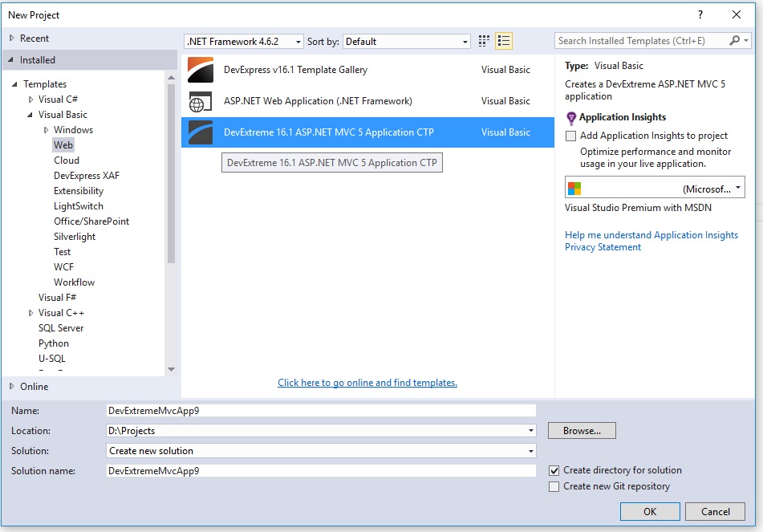The width and height of the screenshot is (763, 532).
Task: Click the template tree scrollbar thumb
Action: tap(171, 174)
